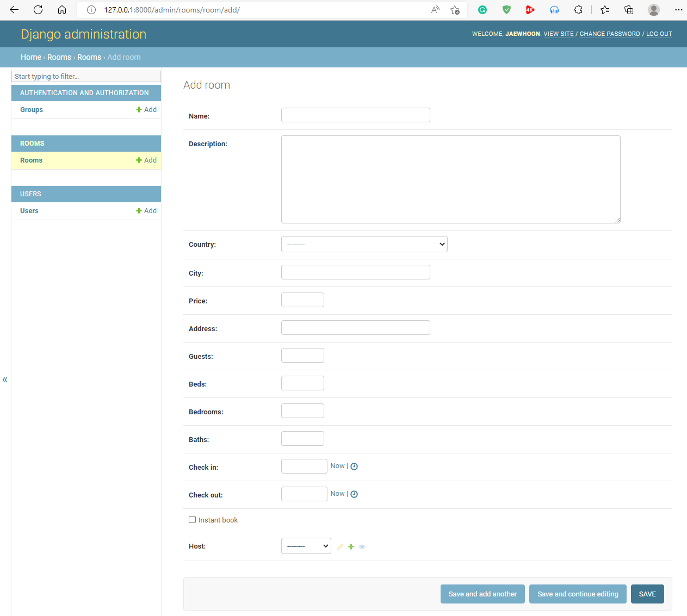Open the Country dropdown
687x616 pixels.
tap(364, 244)
